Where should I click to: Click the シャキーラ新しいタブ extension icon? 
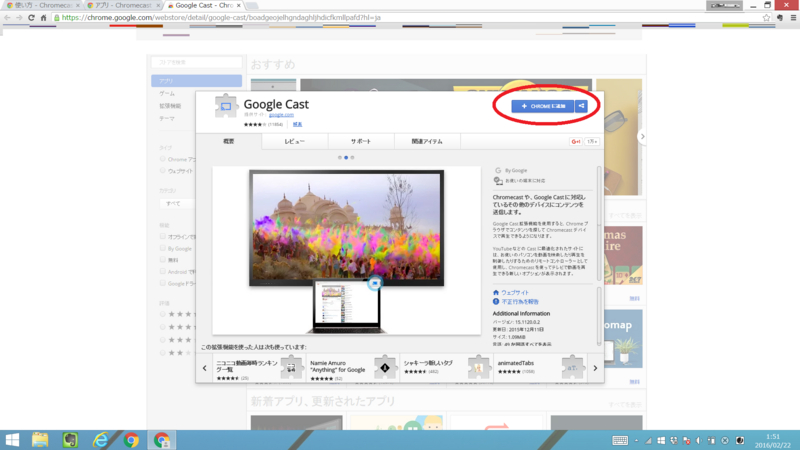tap(479, 367)
